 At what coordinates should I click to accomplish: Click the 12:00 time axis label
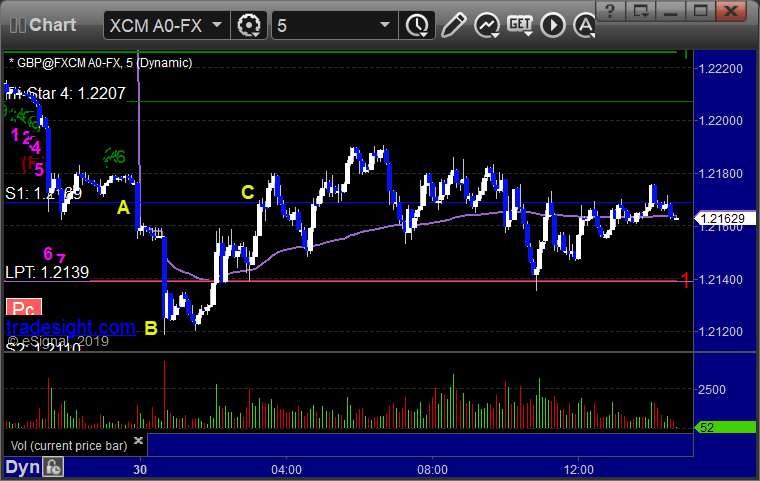[579, 469]
